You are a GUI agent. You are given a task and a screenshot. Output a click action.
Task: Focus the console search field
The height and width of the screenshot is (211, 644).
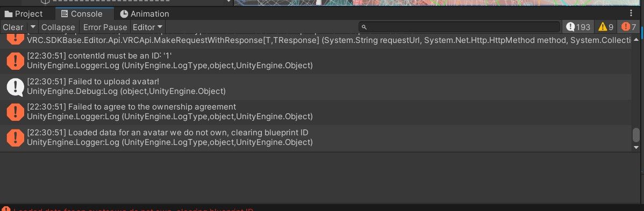460,27
